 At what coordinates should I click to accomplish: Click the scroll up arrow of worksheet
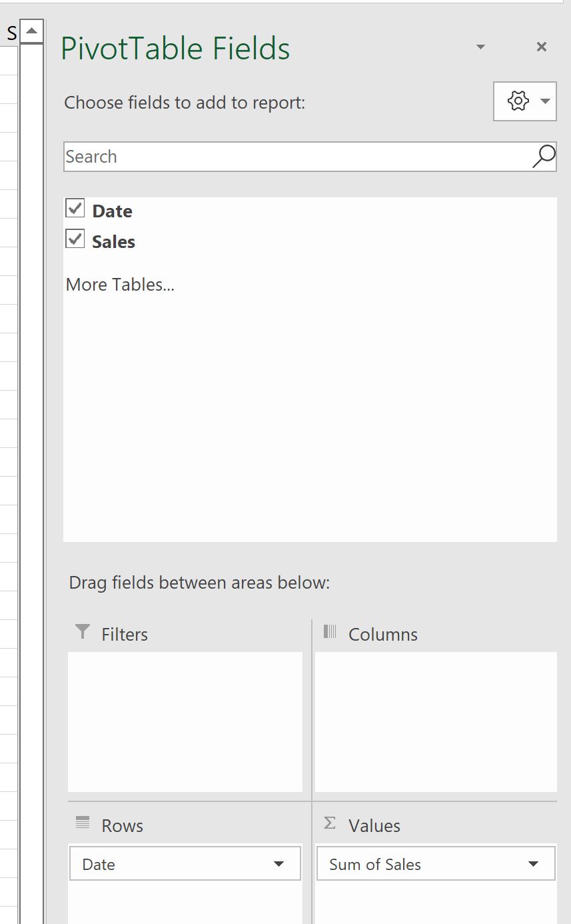click(32, 31)
